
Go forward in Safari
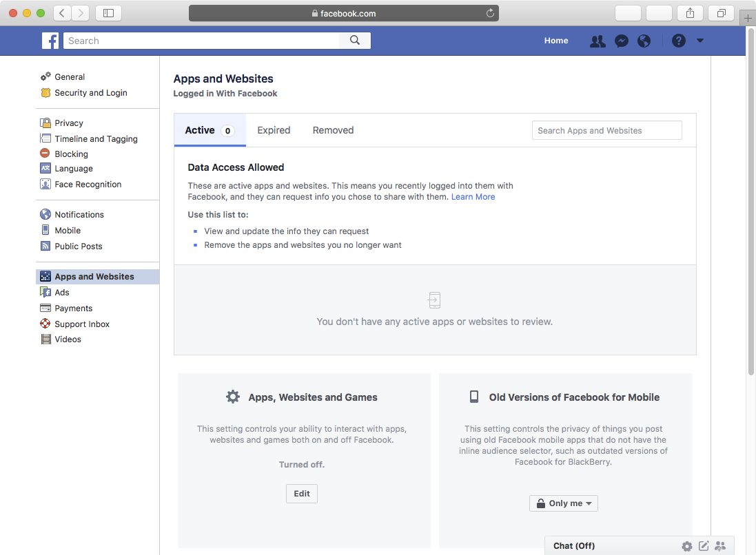tap(81, 13)
